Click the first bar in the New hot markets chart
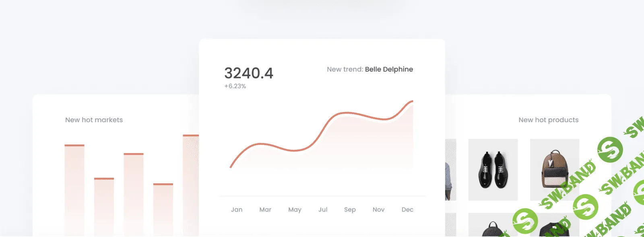This screenshot has height=237, width=644. pos(74,189)
